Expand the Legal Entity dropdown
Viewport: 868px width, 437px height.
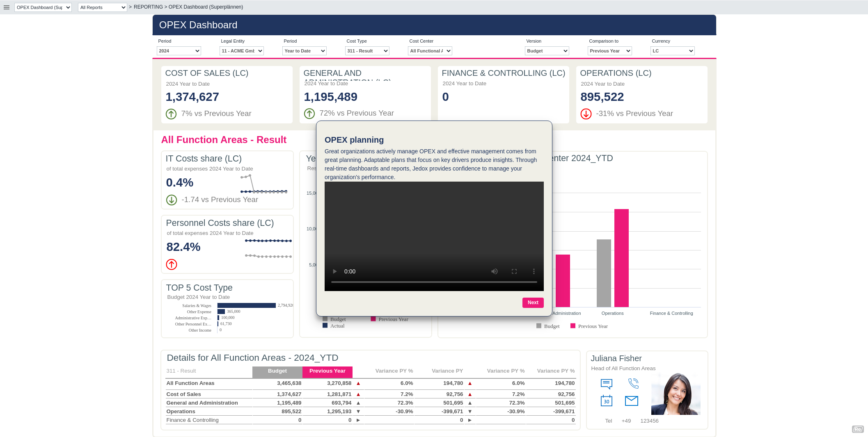241,51
